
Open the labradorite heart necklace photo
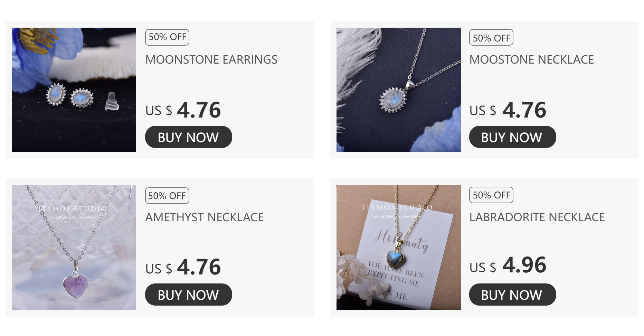(x=399, y=248)
